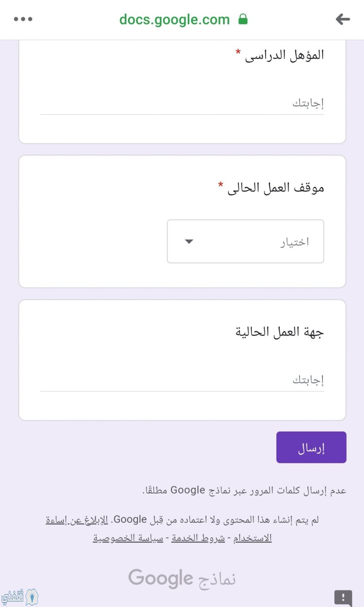Open the سياسة الخصوصية link
Screen dimensions: 364x607
(x=128, y=538)
